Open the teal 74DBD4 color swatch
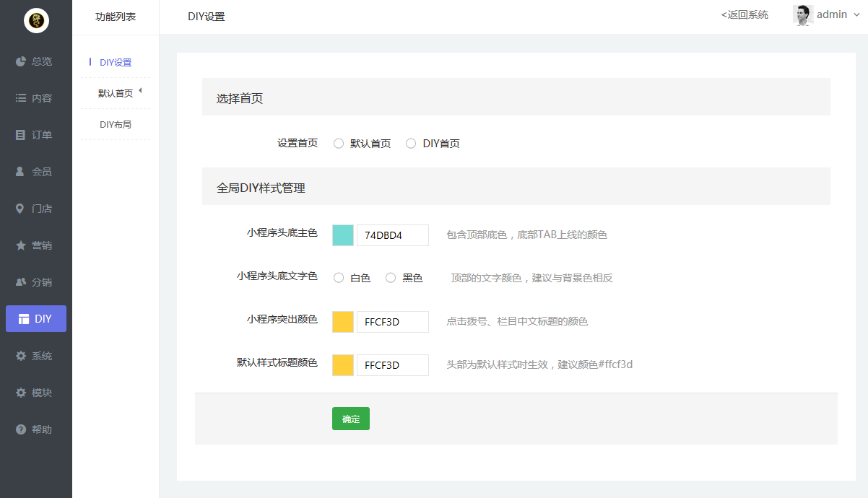The height and width of the screenshot is (498, 868). click(343, 235)
